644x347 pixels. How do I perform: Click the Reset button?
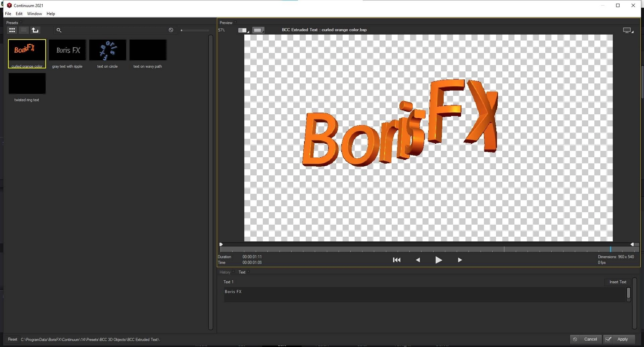(x=12, y=339)
